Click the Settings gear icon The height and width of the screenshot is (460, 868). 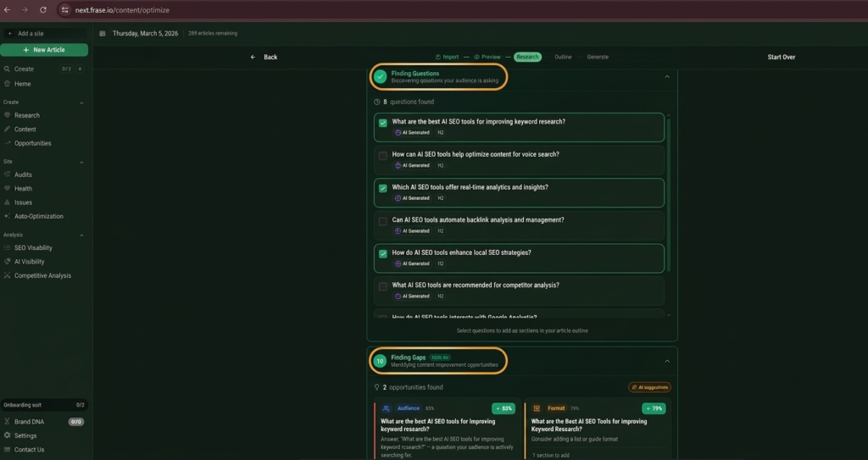7,435
